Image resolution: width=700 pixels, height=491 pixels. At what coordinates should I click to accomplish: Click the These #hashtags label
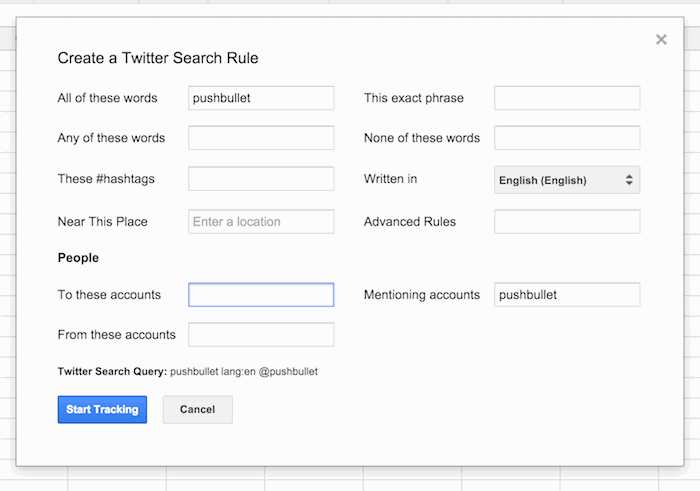106,179
